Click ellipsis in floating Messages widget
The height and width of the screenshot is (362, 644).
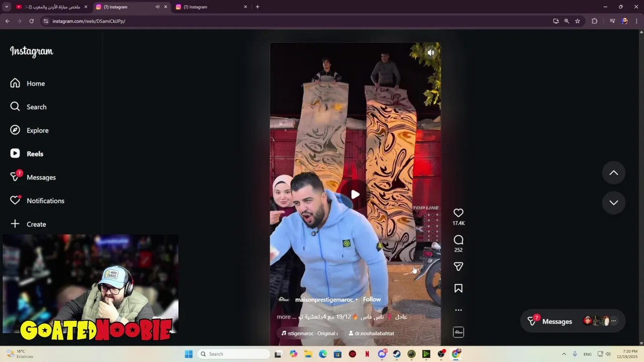(613, 321)
